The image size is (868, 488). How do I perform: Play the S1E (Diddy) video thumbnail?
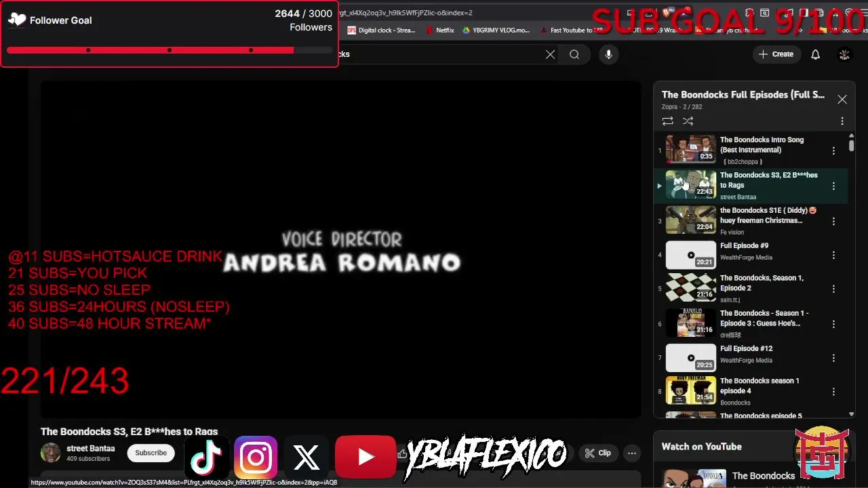click(x=690, y=220)
